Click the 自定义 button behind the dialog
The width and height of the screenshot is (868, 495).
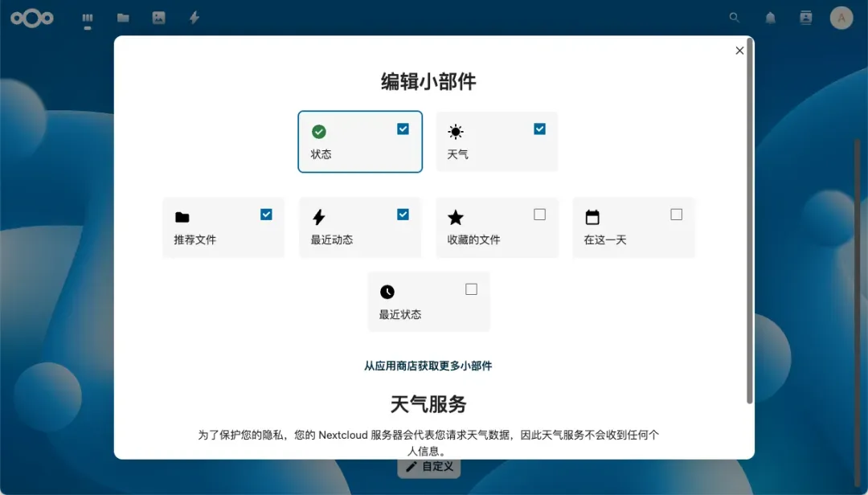tap(429, 467)
